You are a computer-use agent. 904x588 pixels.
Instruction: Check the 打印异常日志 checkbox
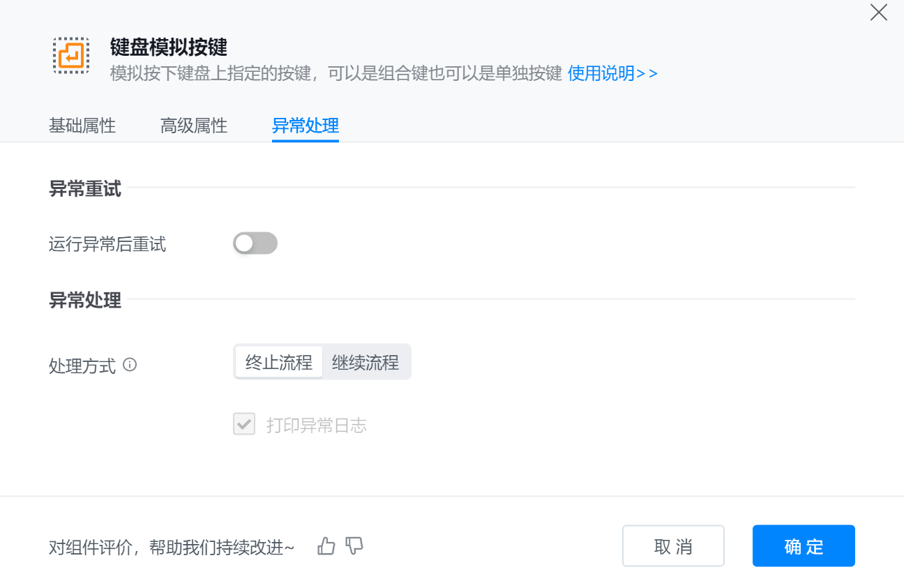tap(244, 424)
